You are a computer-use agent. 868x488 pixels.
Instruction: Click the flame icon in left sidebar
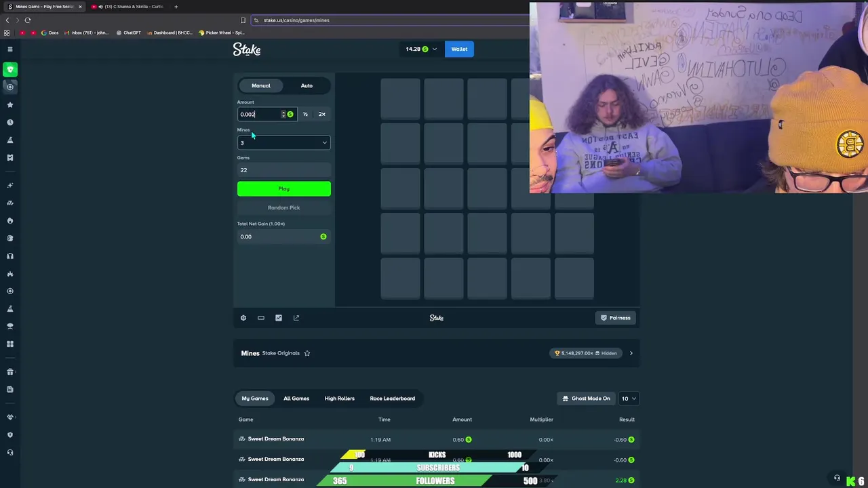click(9, 220)
